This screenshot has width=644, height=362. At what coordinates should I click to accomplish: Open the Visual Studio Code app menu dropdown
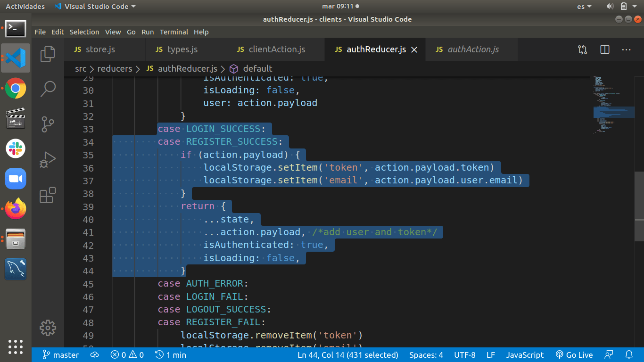[x=95, y=7]
